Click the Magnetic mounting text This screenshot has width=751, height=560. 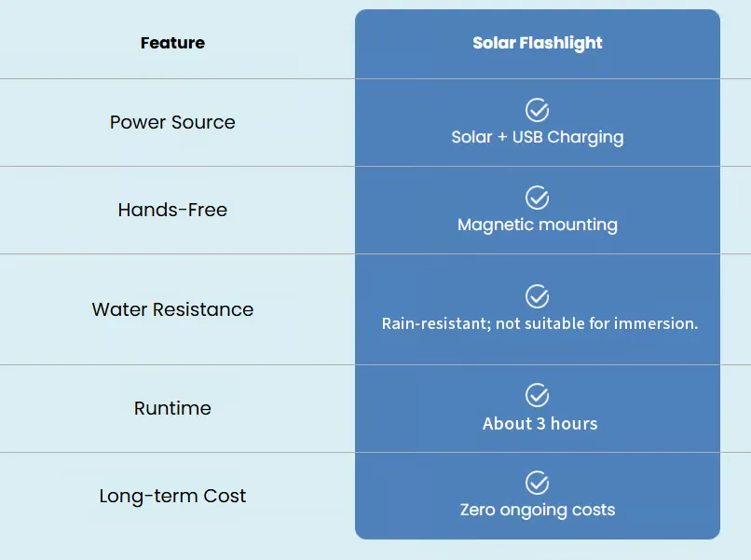point(538,225)
